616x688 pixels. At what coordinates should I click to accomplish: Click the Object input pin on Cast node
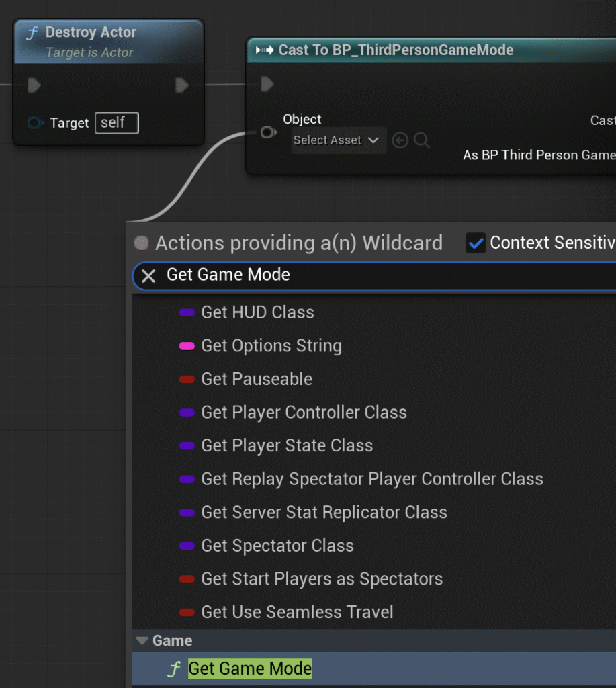[267, 132]
